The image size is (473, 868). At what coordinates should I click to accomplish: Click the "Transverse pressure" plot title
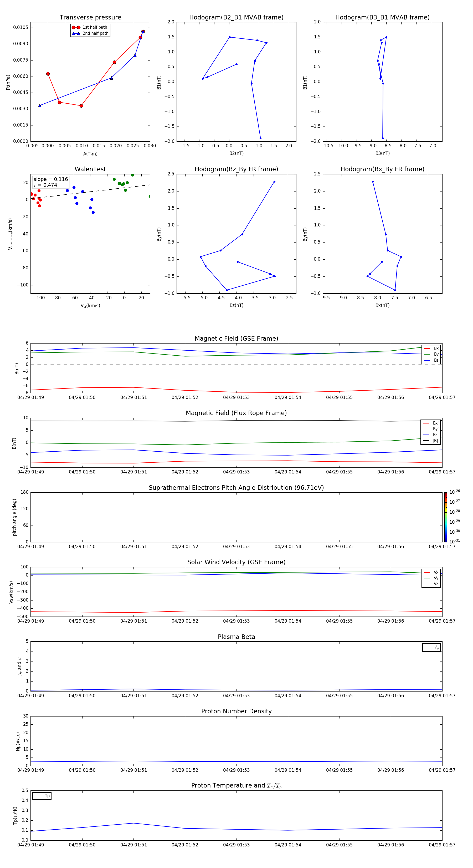[x=90, y=18]
